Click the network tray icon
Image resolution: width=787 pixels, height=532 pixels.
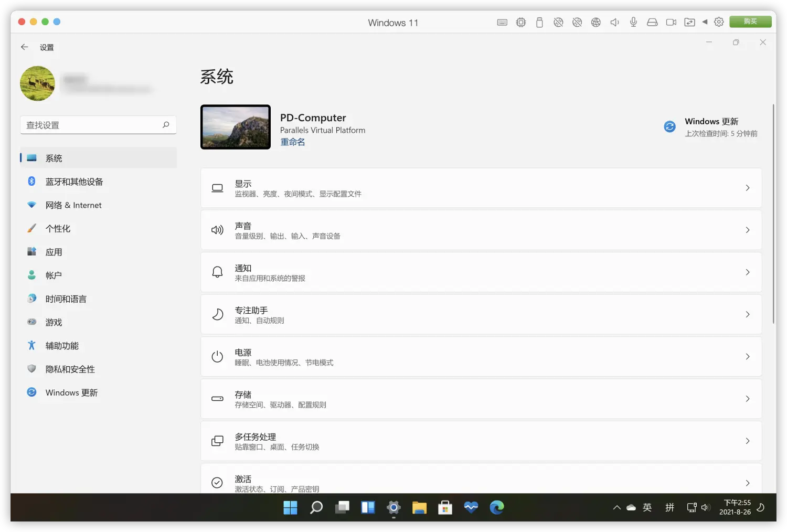692,507
